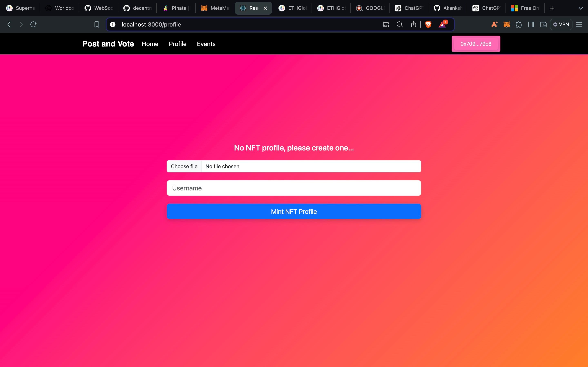The width and height of the screenshot is (588, 367).
Task: Click the Username input field
Action: click(294, 188)
